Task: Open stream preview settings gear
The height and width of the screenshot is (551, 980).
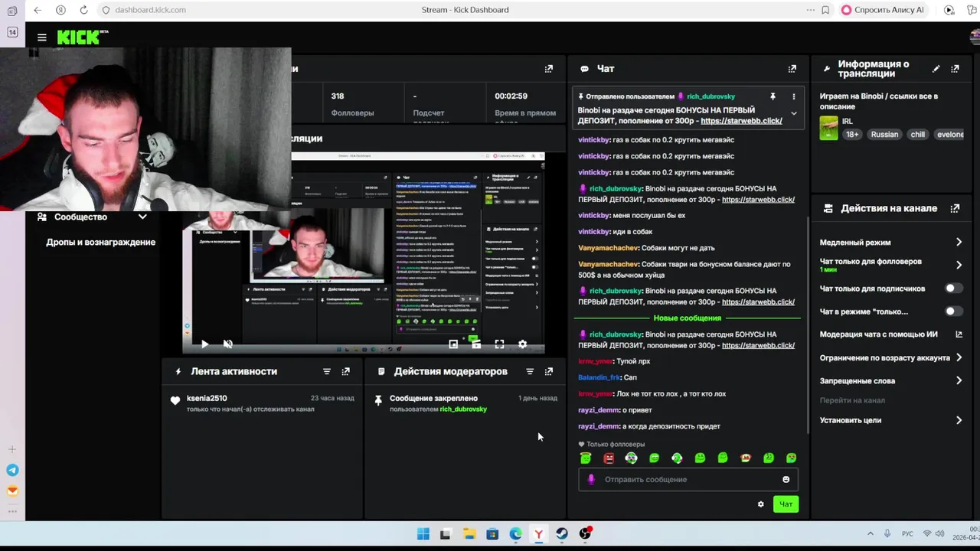Action: click(x=522, y=344)
